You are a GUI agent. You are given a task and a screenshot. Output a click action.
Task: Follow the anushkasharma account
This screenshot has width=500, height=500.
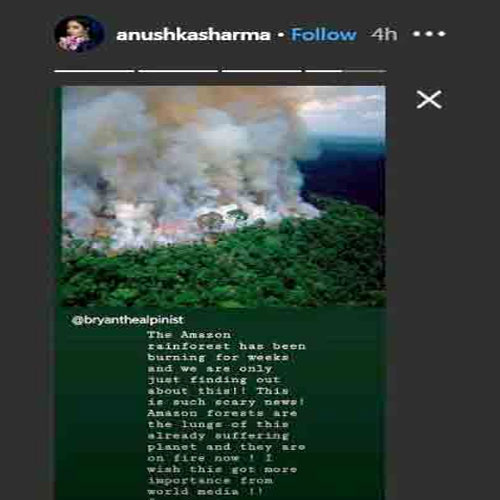324,34
